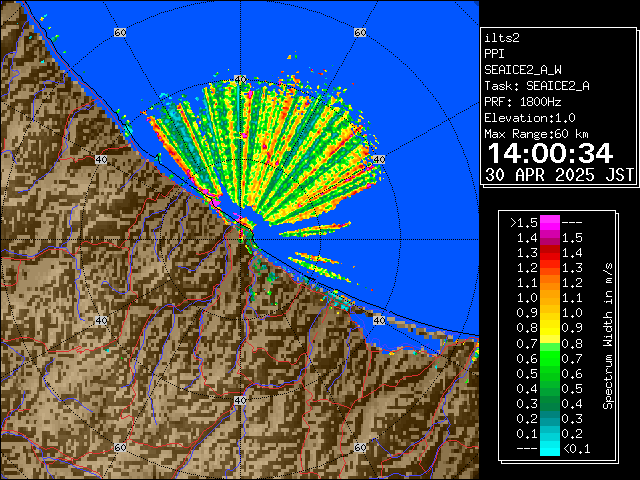Select the date "30 APR 2025 JST"
This screenshot has height=480, width=640.
560,175
